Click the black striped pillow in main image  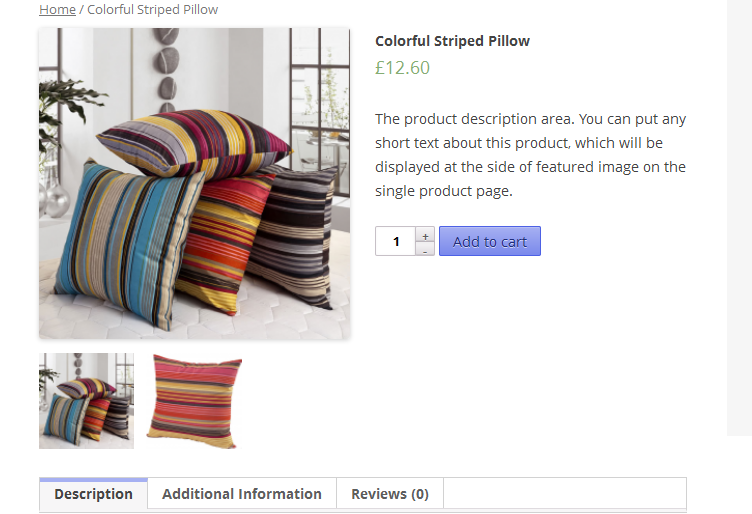tap(293, 237)
